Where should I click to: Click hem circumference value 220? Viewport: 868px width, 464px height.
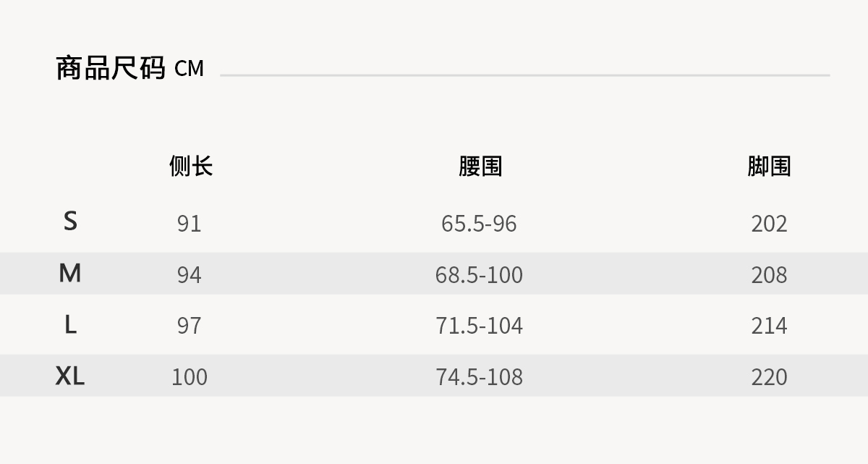point(769,377)
